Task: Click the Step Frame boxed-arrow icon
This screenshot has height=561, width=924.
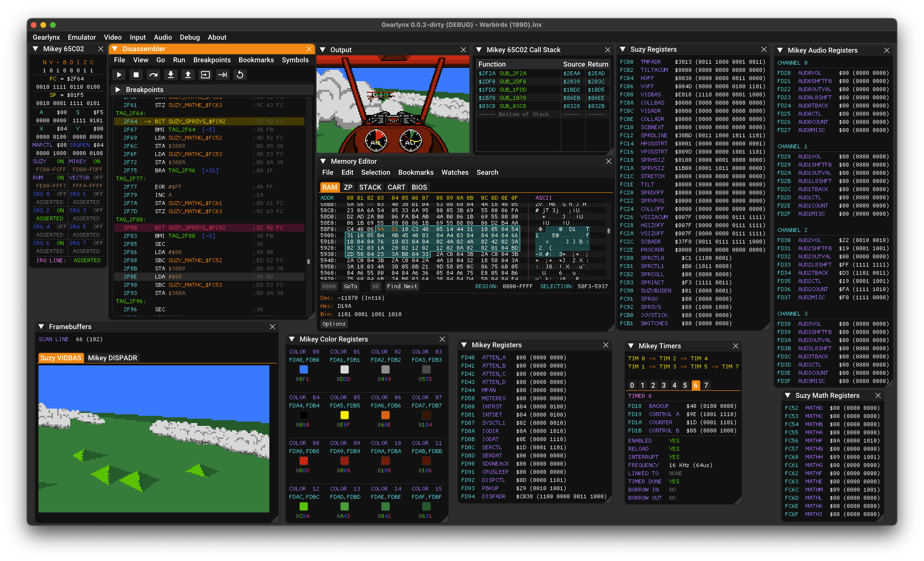Action: coord(205,75)
